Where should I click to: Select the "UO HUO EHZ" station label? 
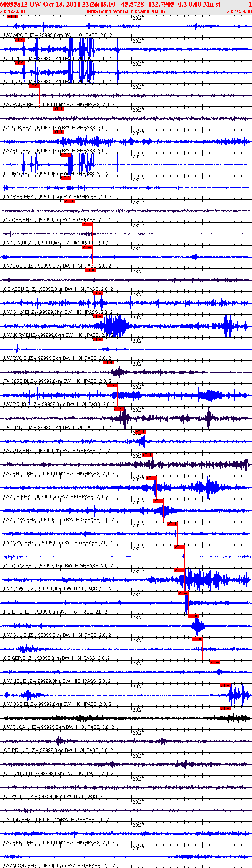tap(18, 81)
